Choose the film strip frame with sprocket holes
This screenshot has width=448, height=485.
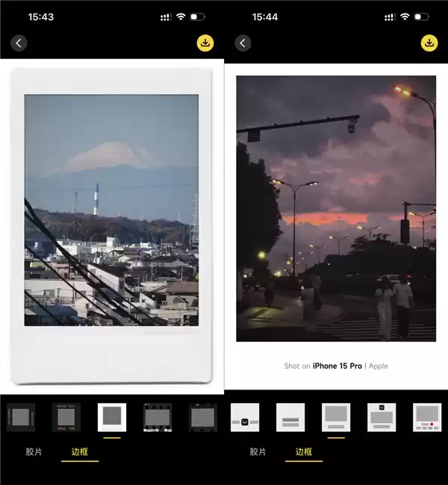point(158,416)
